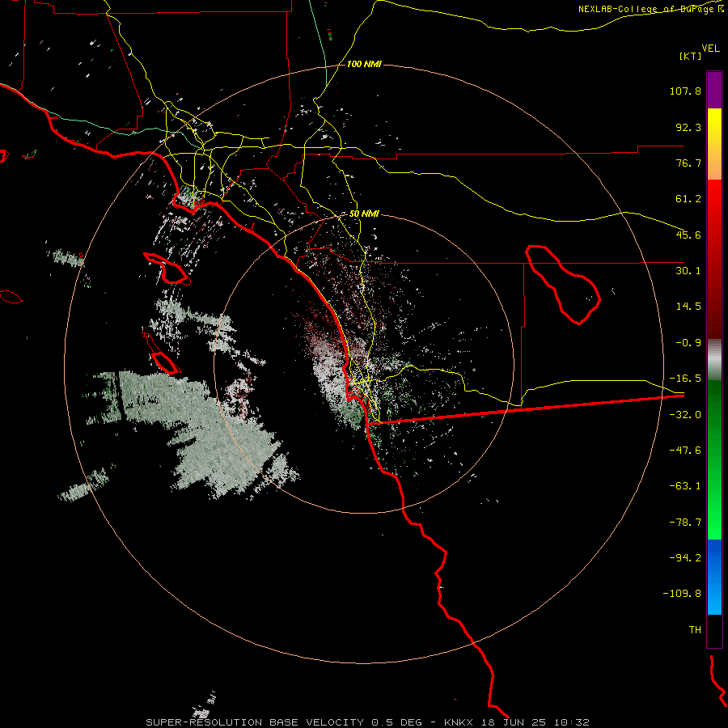Click the green segment of the velocity color bar

(714, 459)
